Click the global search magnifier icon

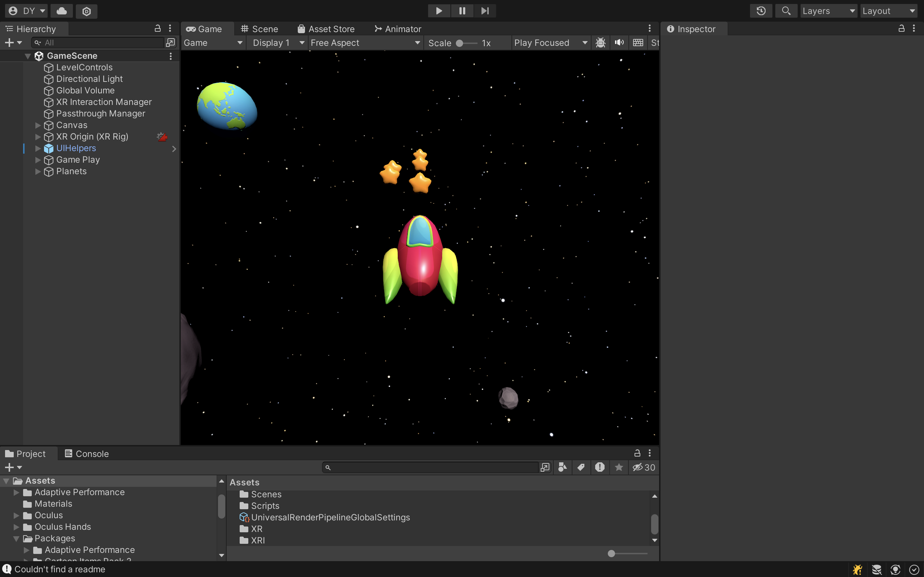pos(786,11)
